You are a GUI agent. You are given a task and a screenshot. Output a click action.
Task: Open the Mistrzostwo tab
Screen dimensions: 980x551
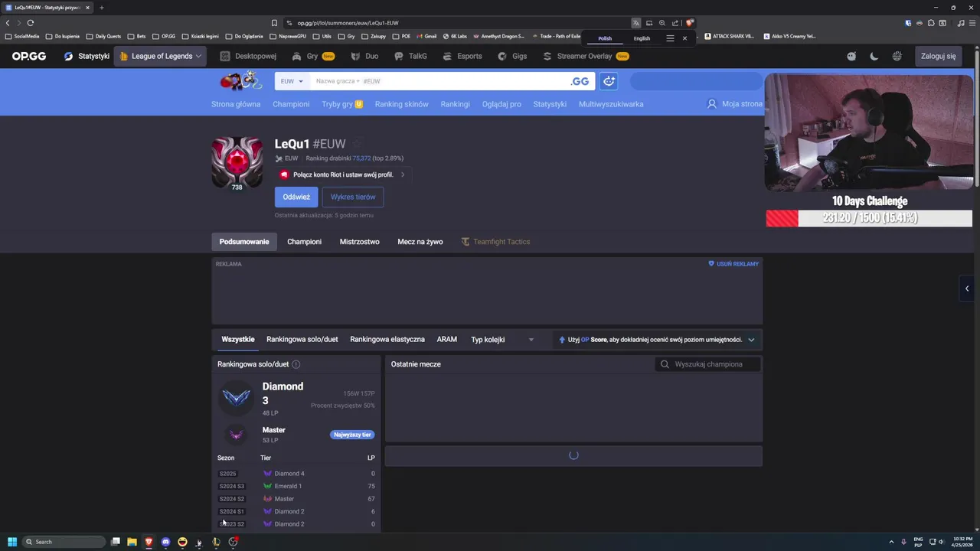(359, 242)
